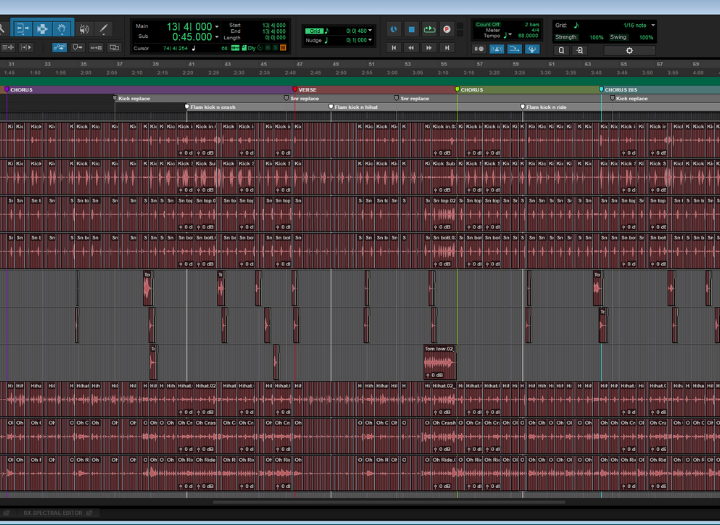The width and height of the screenshot is (720, 525).
Task: Click the quantize settings gear button
Action: (629, 49)
